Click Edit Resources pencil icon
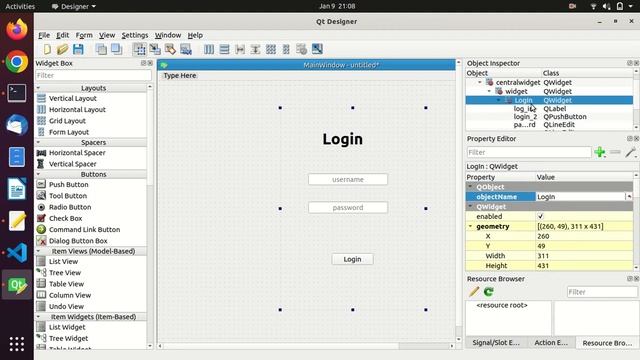 473,291
